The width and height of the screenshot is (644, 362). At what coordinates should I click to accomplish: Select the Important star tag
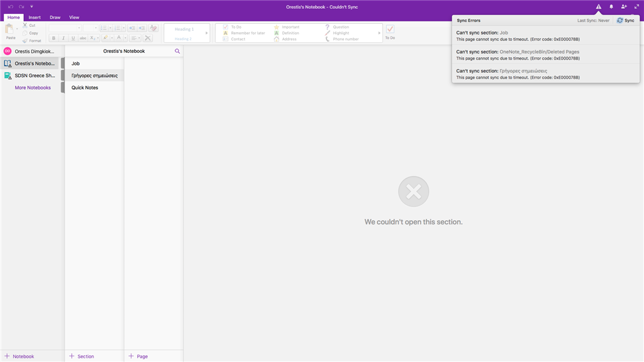tap(287, 27)
